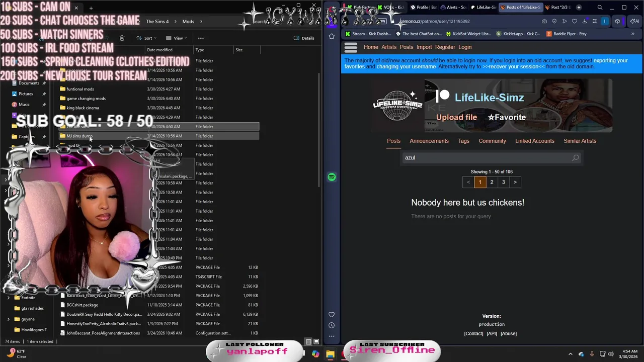Click the shield privacy icon in address bar

click(554, 22)
